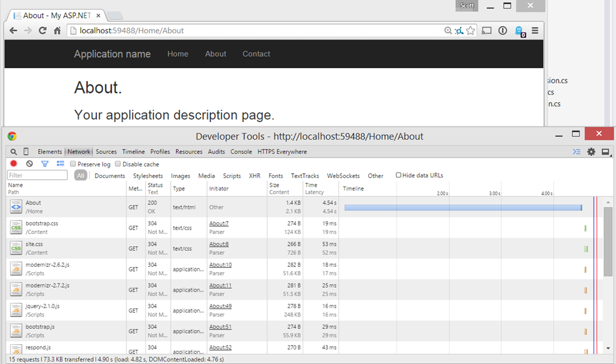Filter requests by Stylesheets
616x364 pixels.
point(148,176)
